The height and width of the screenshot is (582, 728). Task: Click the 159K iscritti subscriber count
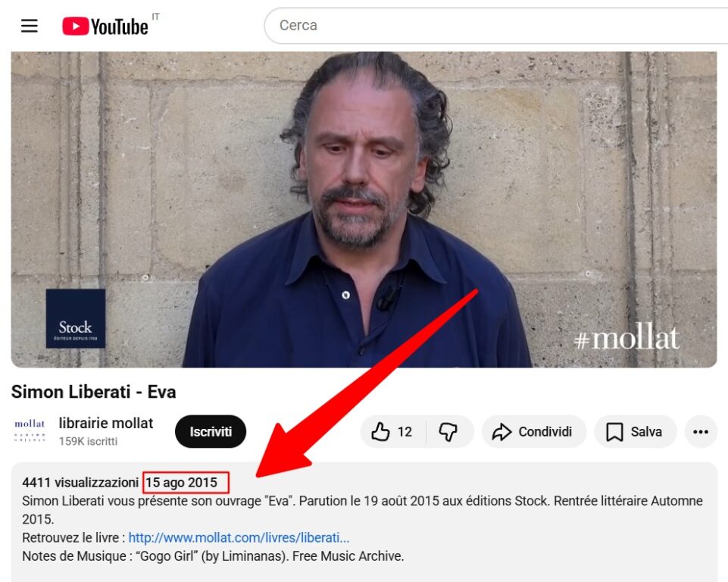[x=88, y=441]
